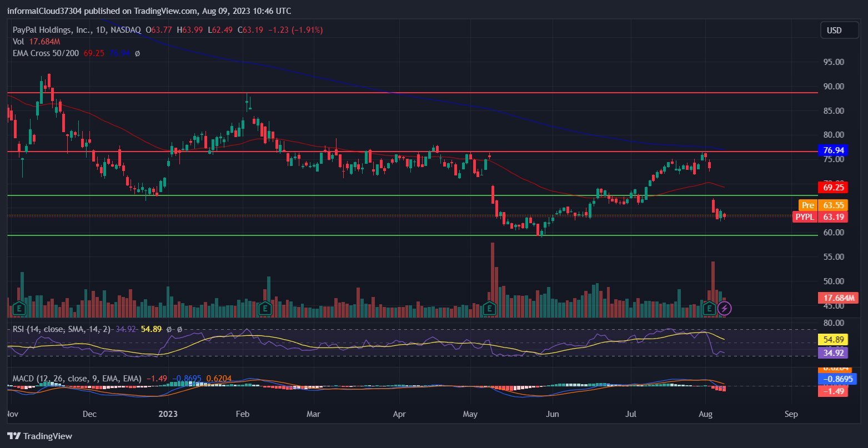Image resolution: width=868 pixels, height=448 pixels.
Task: Click the Feb label on time axis
Action: 243,414
